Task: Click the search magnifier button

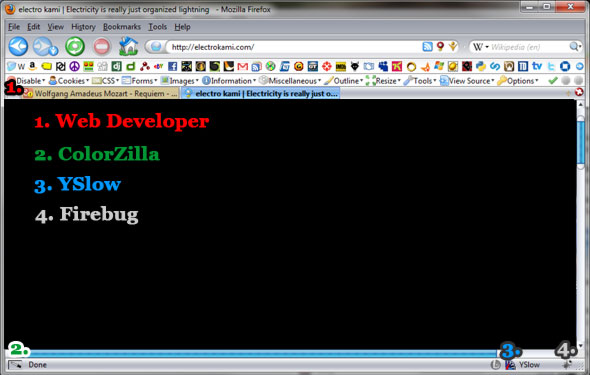Action: pyautogui.click(x=574, y=47)
